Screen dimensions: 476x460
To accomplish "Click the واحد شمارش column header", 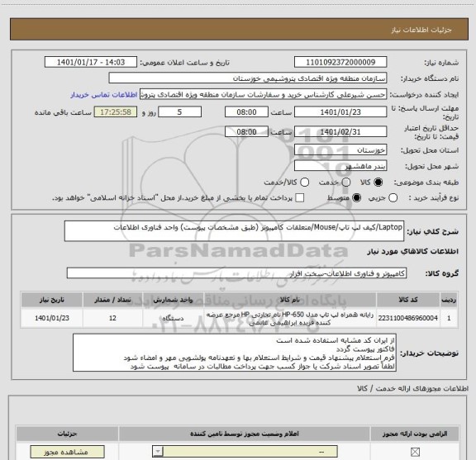I will coord(173,300).
